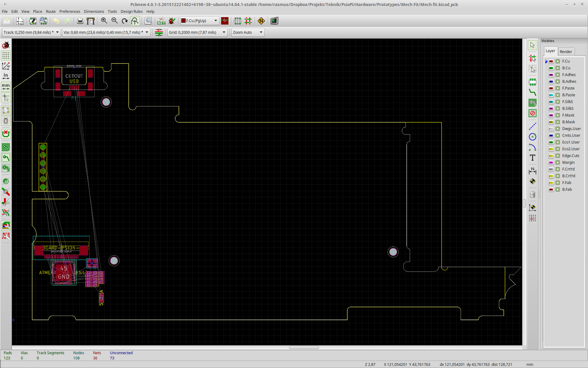This screenshot has width=588, height=368.
Task: Click the New board icon
Action: 7,21
